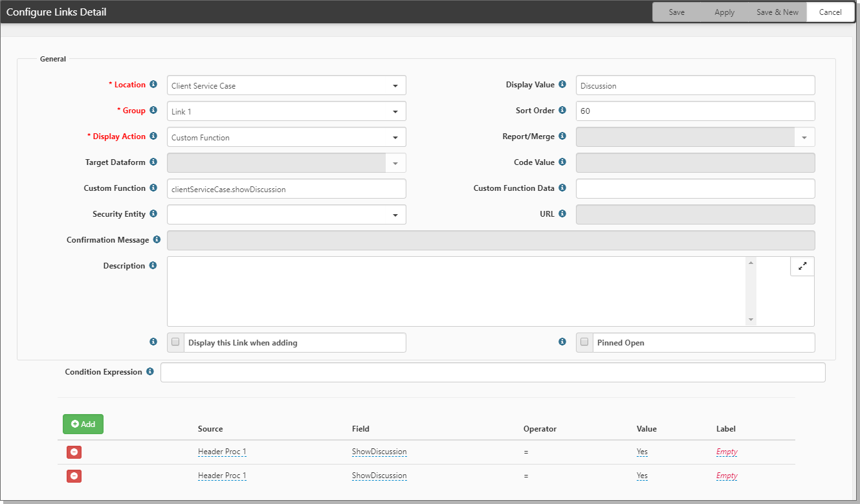Click the info icon next to URL
Viewport: 860px width, 504px height.
562,214
